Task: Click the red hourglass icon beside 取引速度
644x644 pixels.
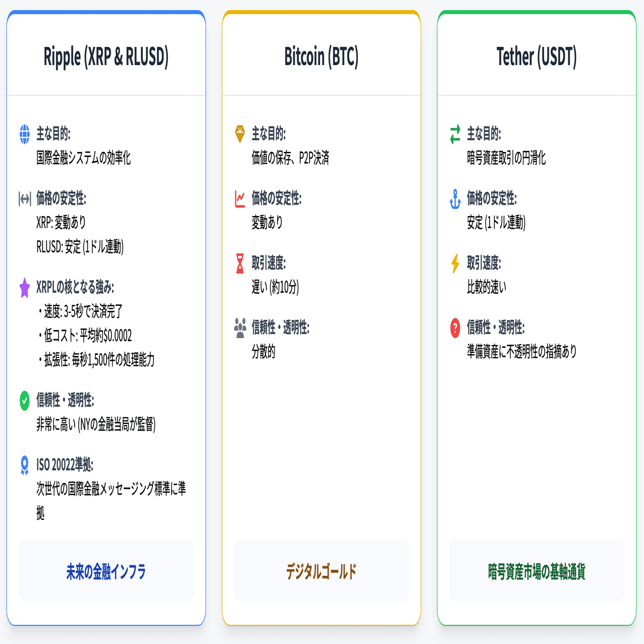Action: click(x=239, y=262)
